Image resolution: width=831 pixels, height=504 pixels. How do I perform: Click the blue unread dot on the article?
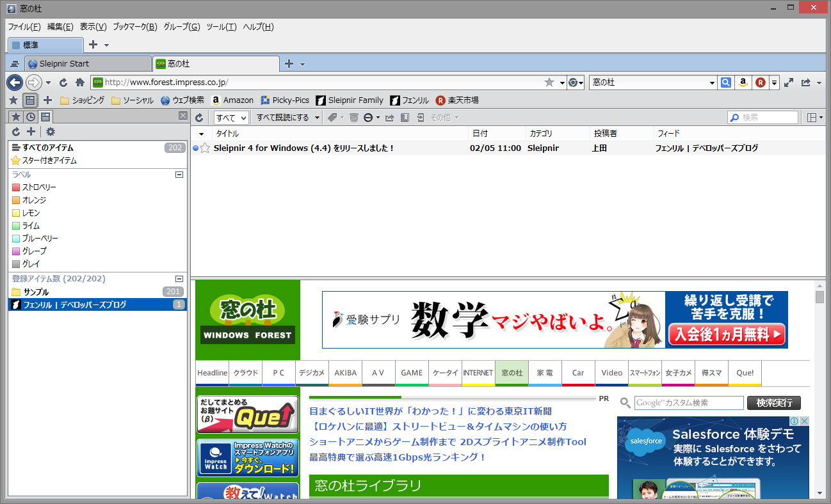tap(195, 148)
